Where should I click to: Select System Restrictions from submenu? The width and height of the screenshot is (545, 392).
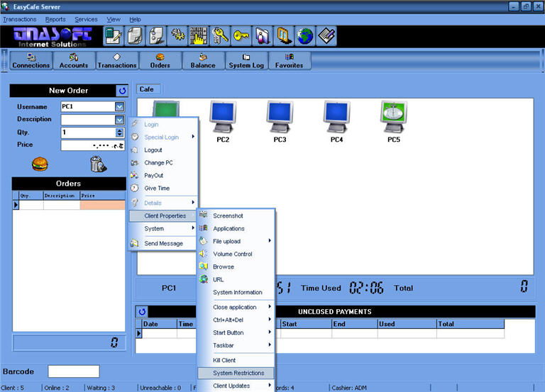236,373
